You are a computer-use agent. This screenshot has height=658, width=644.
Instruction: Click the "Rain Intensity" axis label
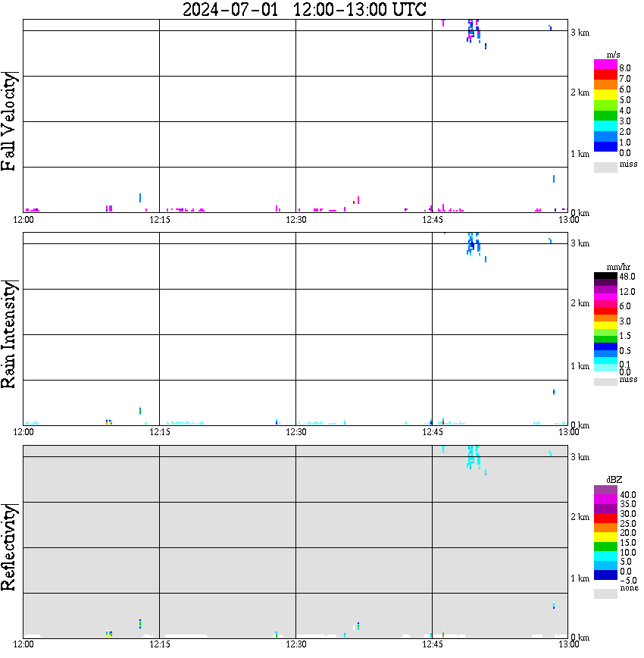9,334
